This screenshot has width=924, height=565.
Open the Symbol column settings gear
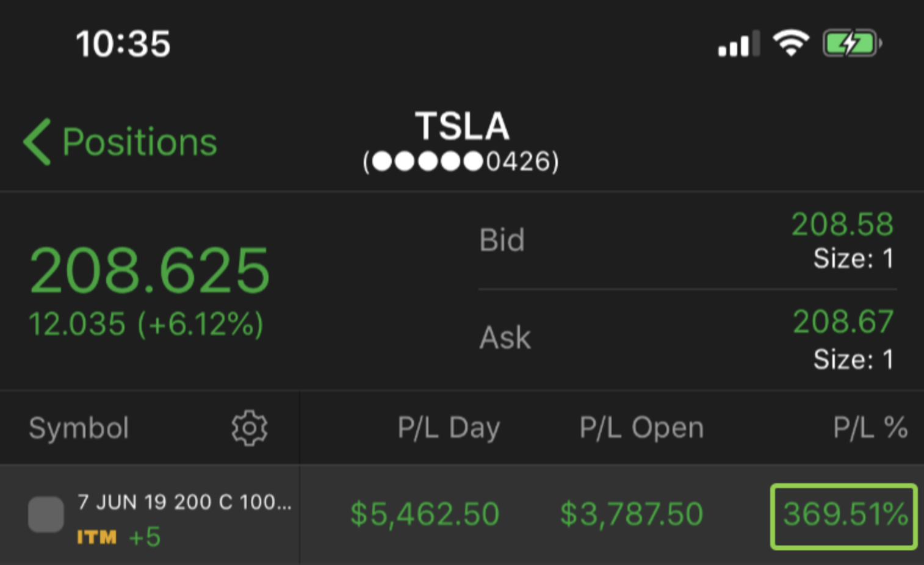click(x=249, y=428)
